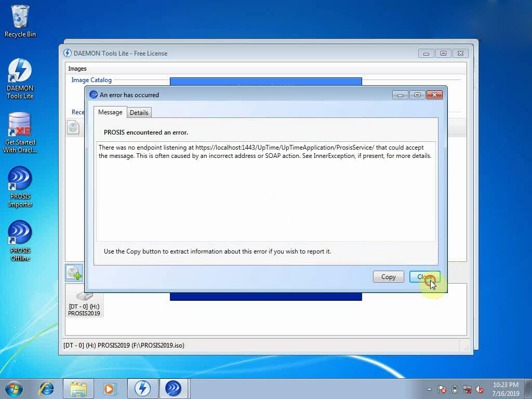This screenshot has width=532, height=399.
Task: Open the Recycle Bin desktop icon
Action: click(20, 21)
